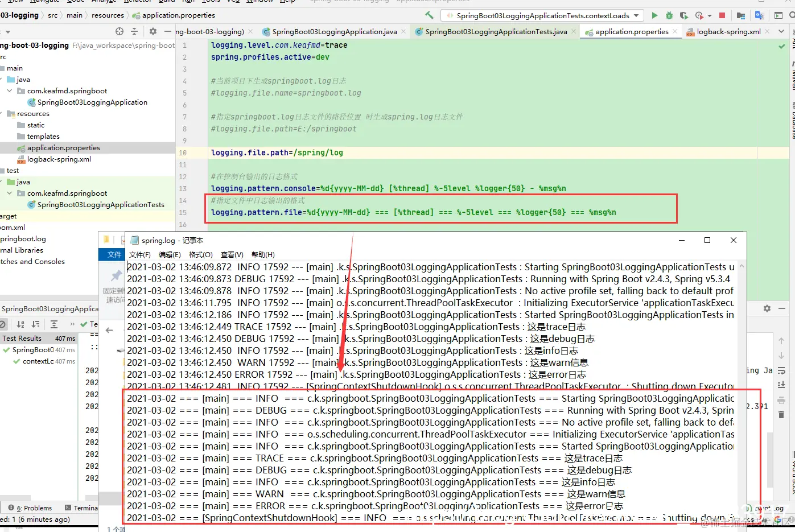795x532 pixels.
Task: Open Notepad's 帮助(H) menu
Action: [263, 254]
